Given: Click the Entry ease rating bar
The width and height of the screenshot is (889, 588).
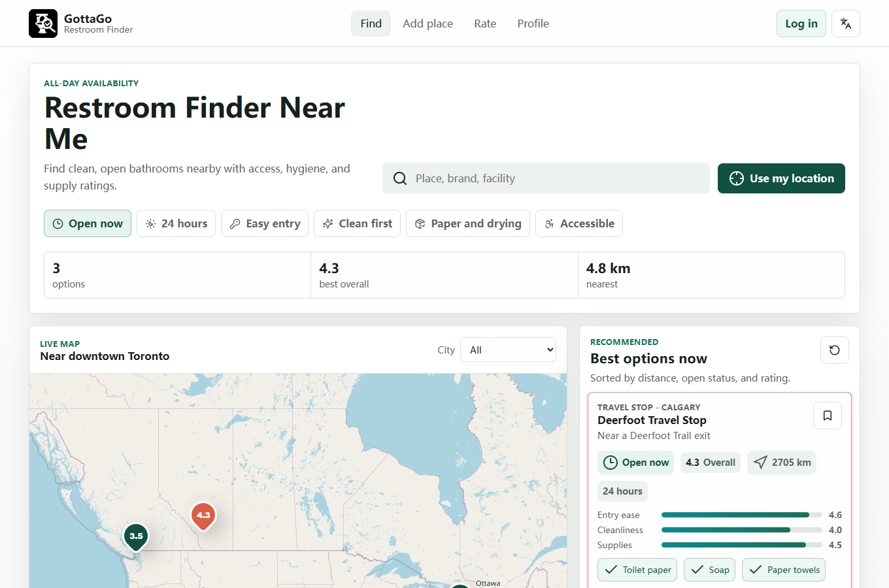Looking at the screenshot, I should tap(742, 515).
